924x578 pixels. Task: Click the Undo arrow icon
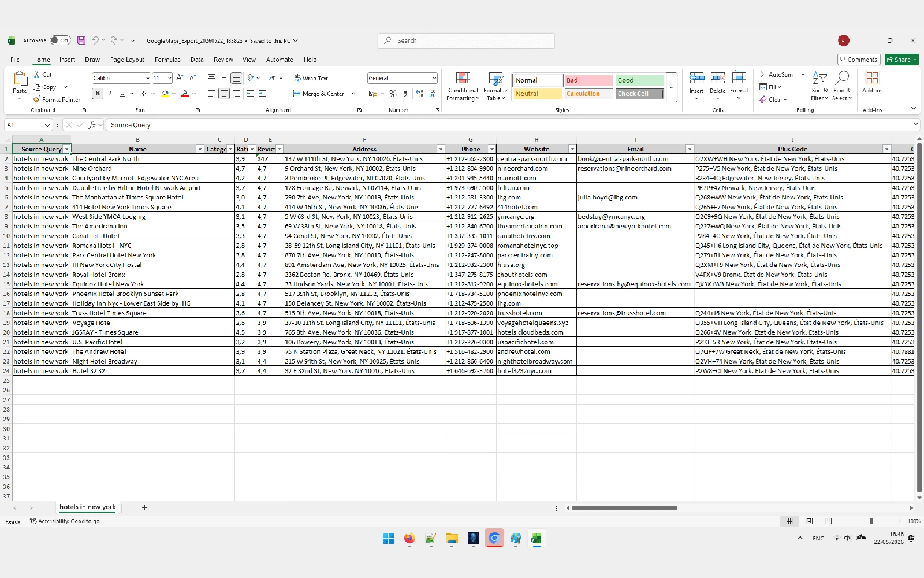coord(95,40)
